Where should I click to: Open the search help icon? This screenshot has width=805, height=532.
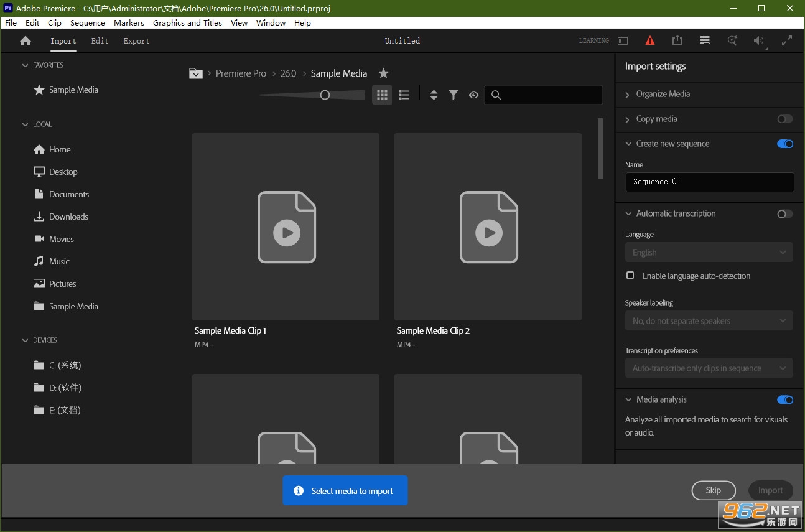[x=732, y=40]
